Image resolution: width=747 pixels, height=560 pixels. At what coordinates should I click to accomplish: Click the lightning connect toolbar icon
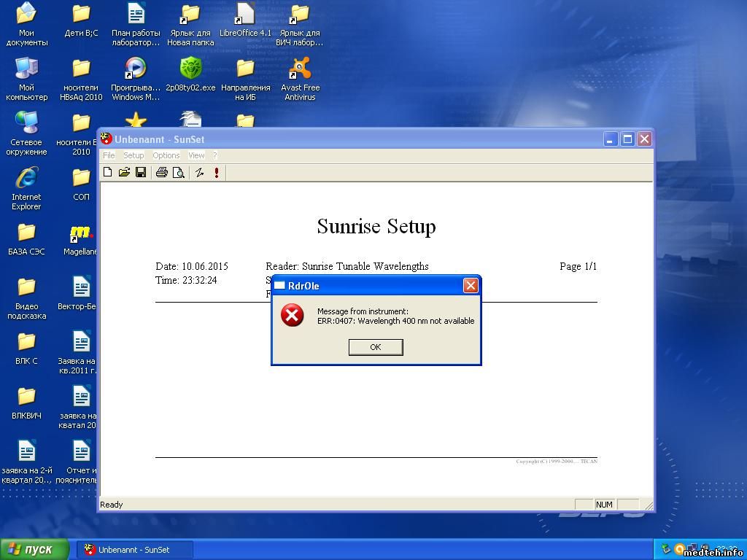tap(199, 172)
